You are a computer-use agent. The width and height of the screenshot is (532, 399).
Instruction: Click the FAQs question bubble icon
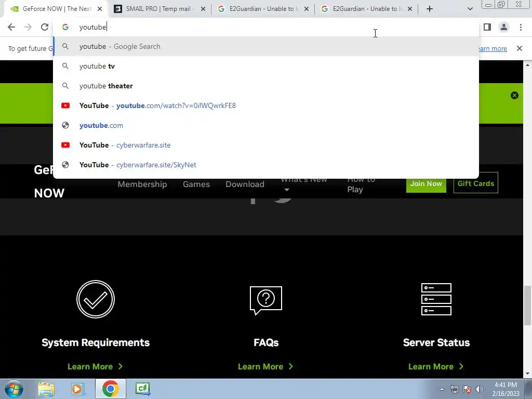tap(266, 300)
